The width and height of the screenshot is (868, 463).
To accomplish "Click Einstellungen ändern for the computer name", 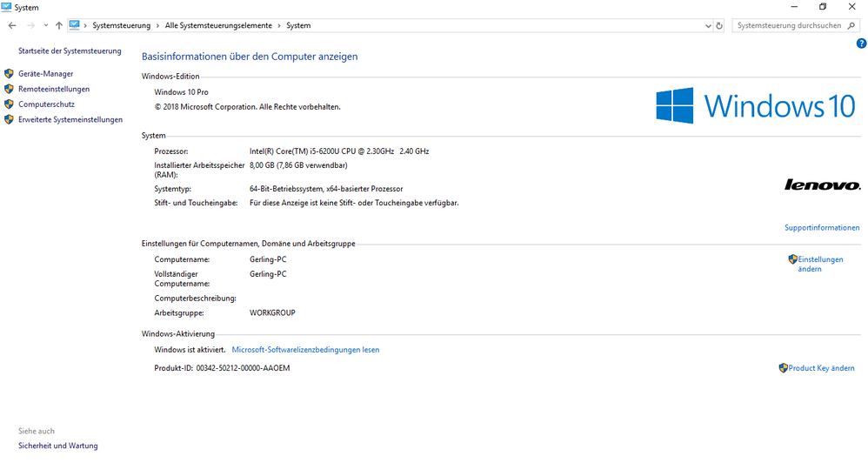I will pyautogui.click(x=820, y=264).
